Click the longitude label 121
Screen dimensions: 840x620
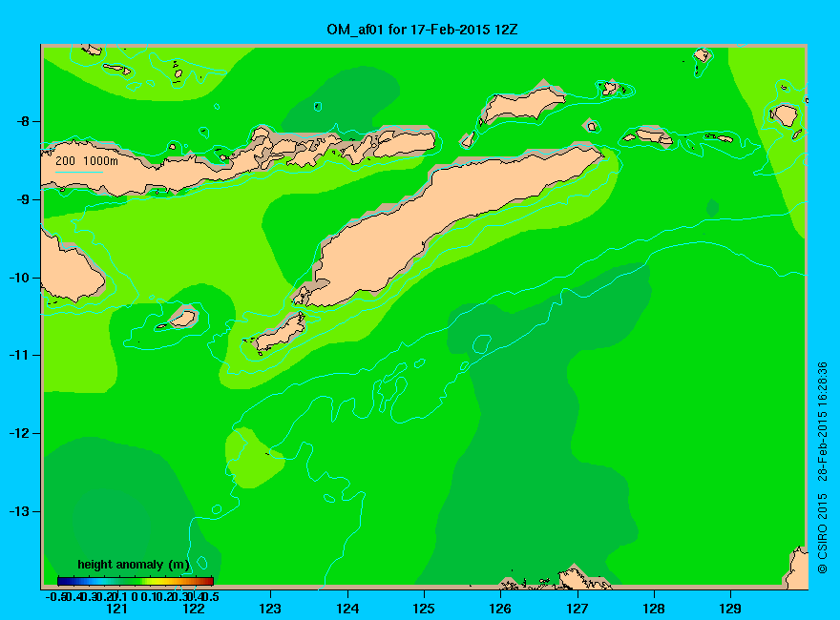tap(116, 609)
